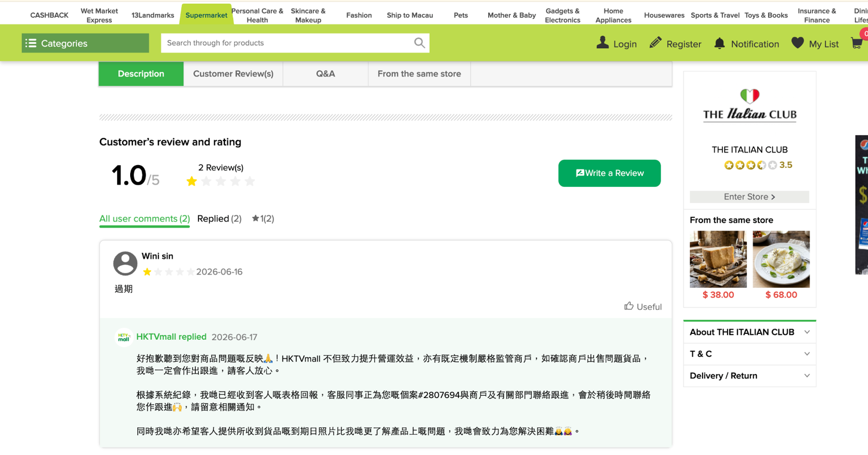Viewport: 868px width, 455px height.
Task: Expand the T & C section
Action: pyautogui.click(x=750, y=354)
